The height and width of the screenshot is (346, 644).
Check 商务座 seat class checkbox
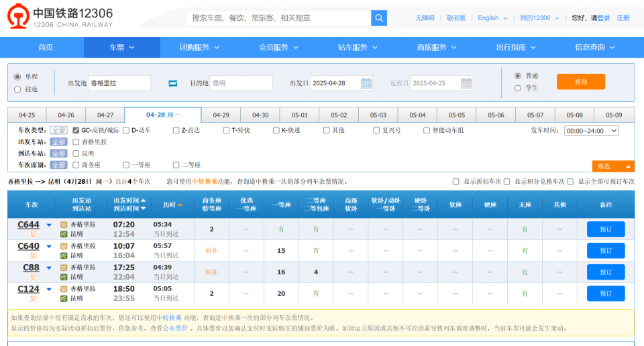[76, 165]
